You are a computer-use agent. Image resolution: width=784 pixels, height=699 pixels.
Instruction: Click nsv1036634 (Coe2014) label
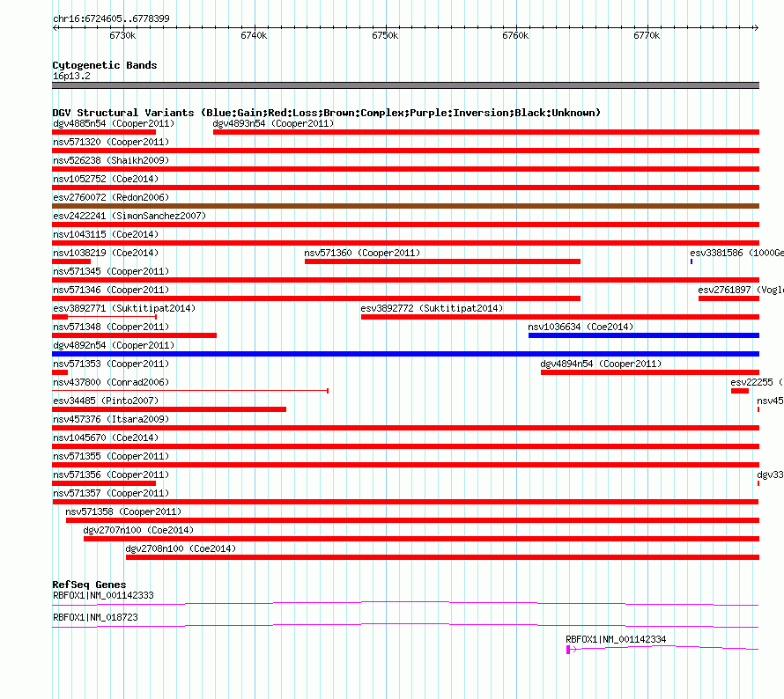(581, 327)
